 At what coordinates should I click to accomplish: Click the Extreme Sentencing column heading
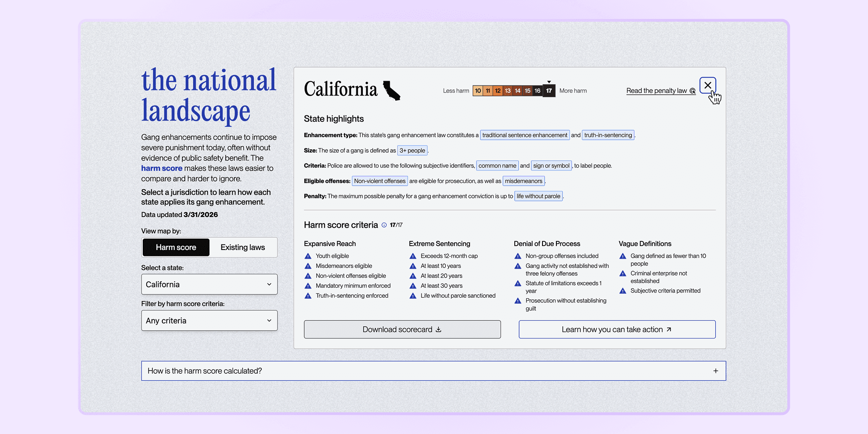point(439,244)
